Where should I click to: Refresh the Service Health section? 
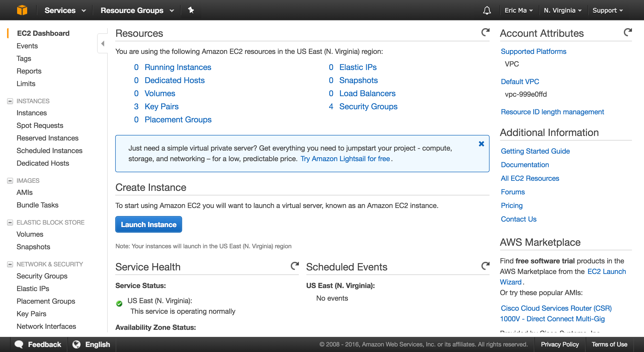pyautogui.click(x=295, y=266)
